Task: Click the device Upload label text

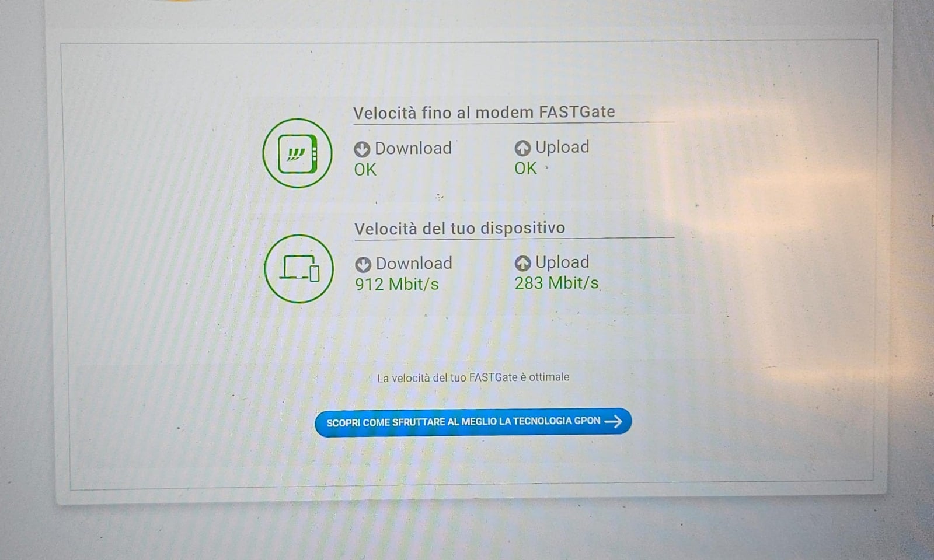Action: 562,262
